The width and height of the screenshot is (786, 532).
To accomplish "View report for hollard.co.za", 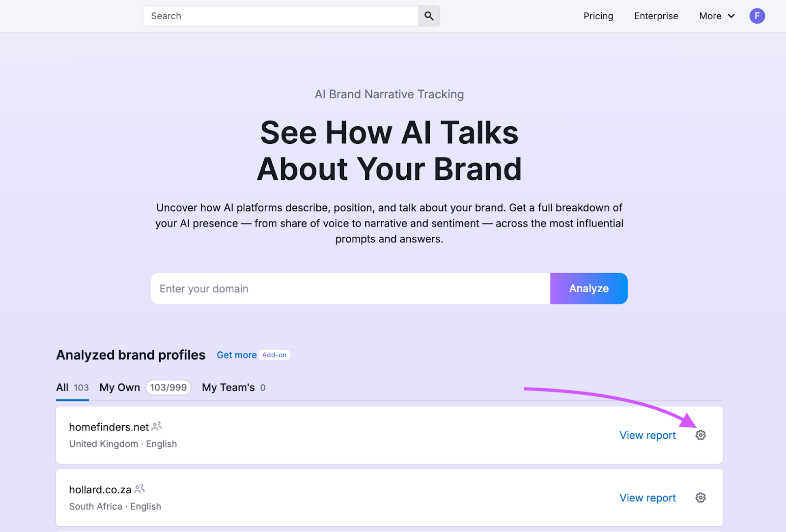I will click(x=647, y=497).
